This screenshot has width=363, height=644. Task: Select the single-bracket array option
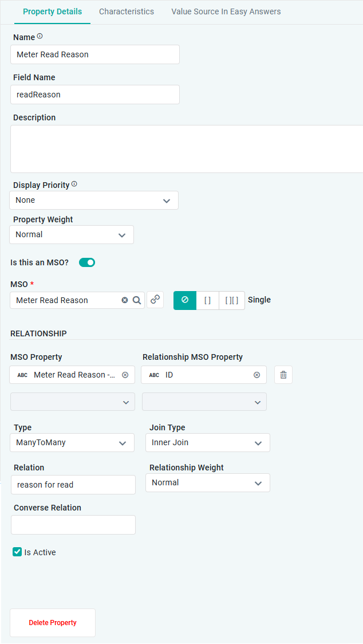(208, 300)
